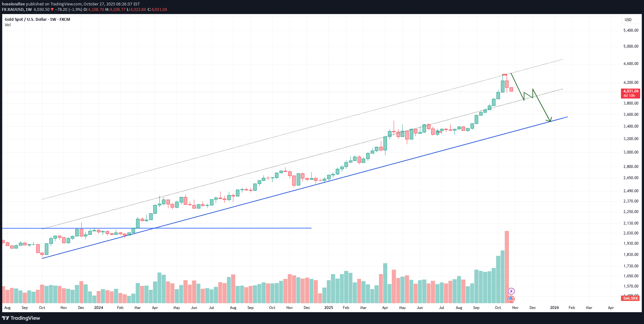Screen dimensions: 644x324
Task: Open the USD currency selector
Action: [628, 20]
